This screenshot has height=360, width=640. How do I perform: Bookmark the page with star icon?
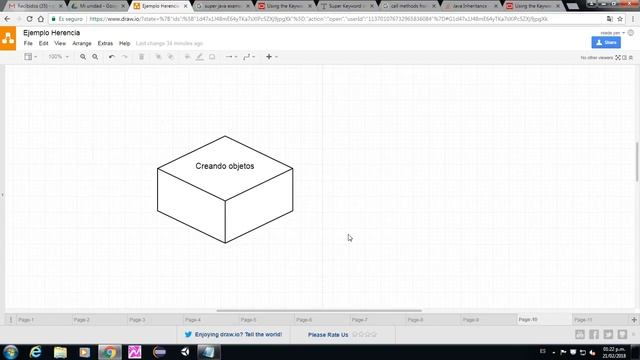(620, 19)
